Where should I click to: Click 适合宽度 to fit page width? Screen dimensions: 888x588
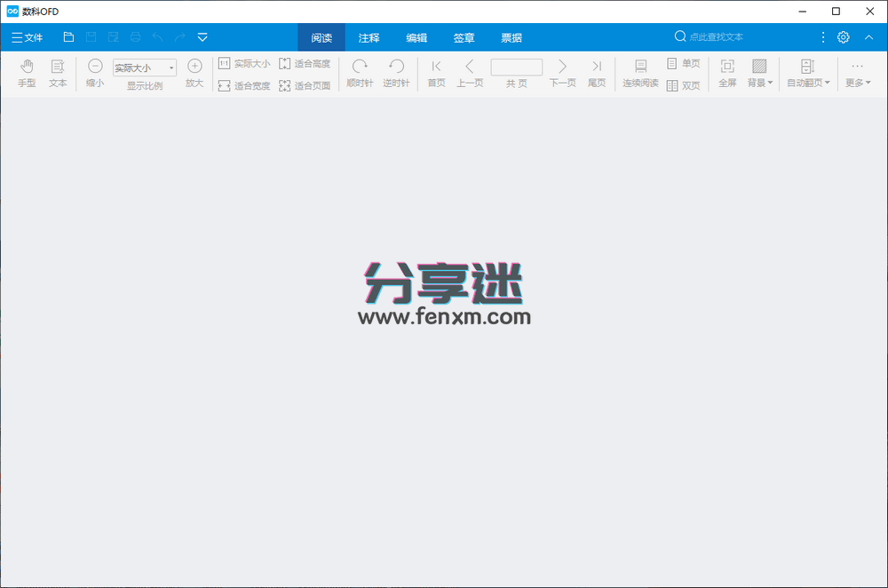click(243, 84)
